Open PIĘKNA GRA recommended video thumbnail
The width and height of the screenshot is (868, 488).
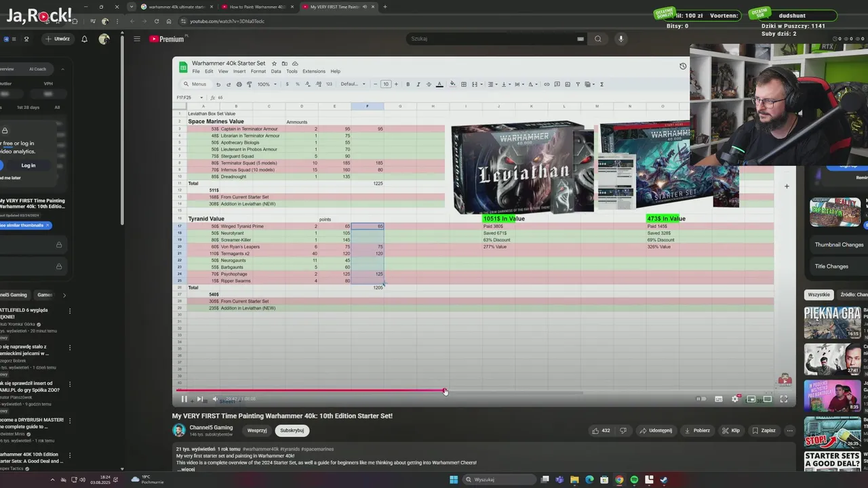(832, 322)
